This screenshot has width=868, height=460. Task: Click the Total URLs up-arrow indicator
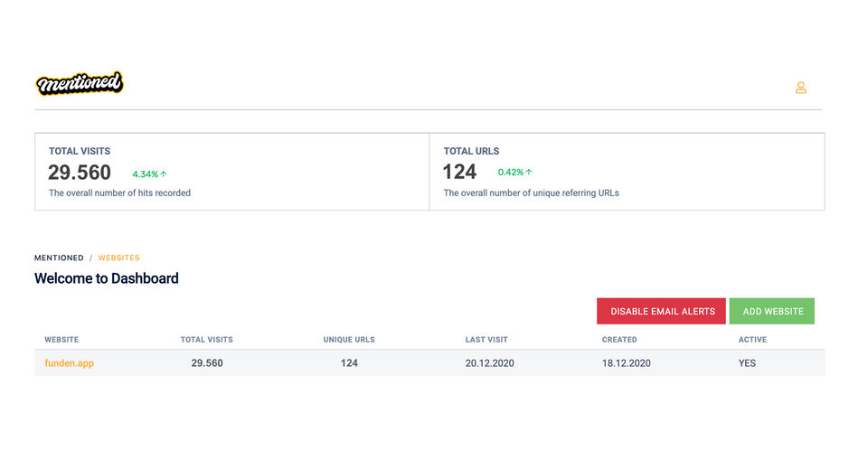[x=529, y=173]
